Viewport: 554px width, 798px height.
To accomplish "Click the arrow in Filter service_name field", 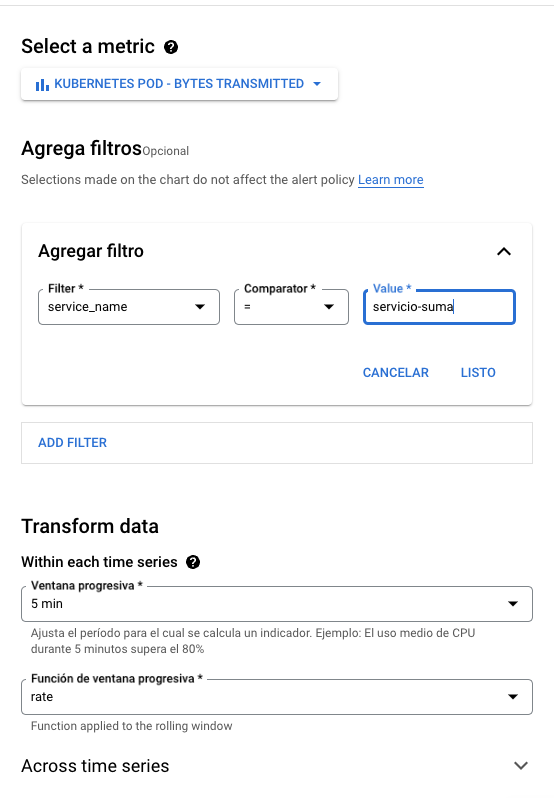I will 200,307.
